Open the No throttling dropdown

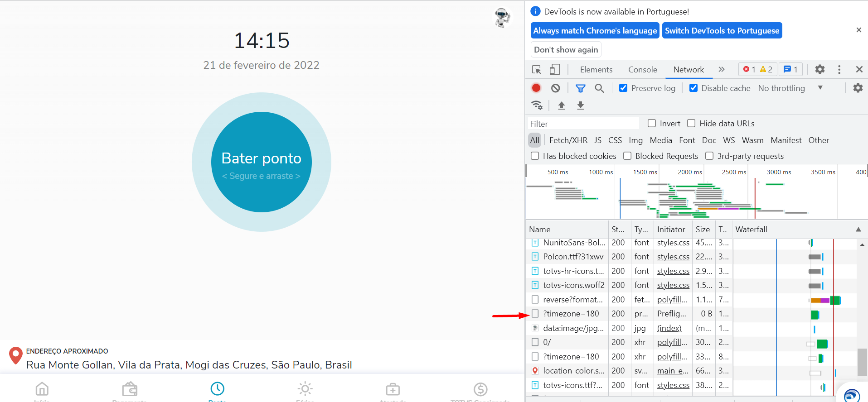pos(790,88)
